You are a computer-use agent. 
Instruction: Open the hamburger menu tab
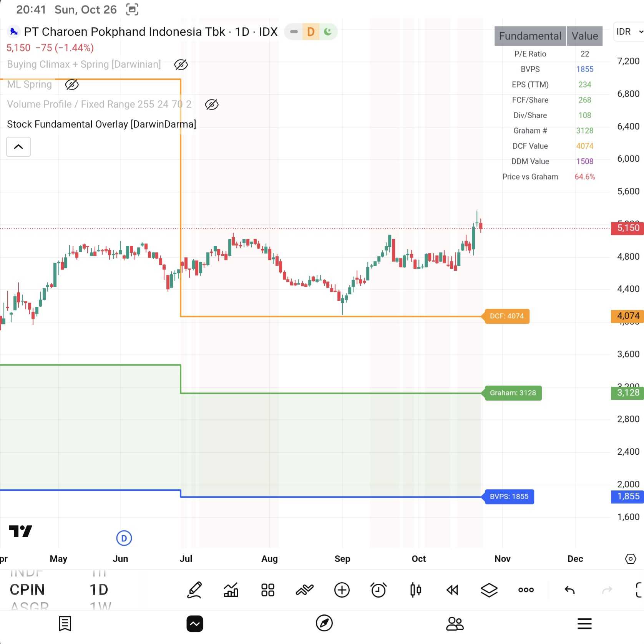click(584, 624)
